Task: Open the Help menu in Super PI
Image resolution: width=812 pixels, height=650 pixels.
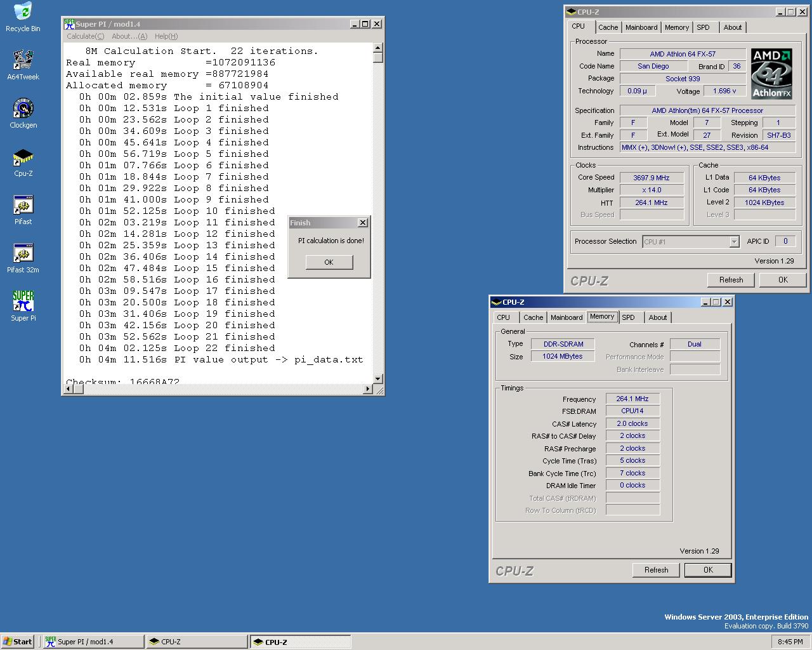Action: [166, 36]
